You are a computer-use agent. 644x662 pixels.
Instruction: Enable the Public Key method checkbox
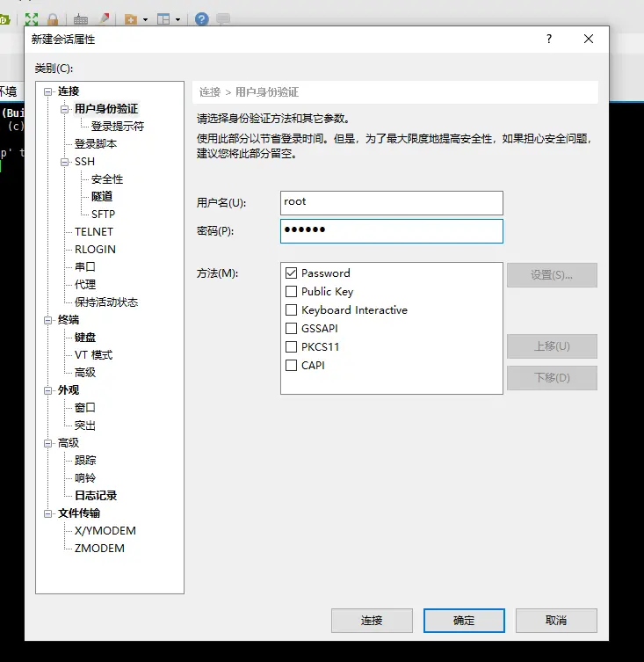click(291, 291)
